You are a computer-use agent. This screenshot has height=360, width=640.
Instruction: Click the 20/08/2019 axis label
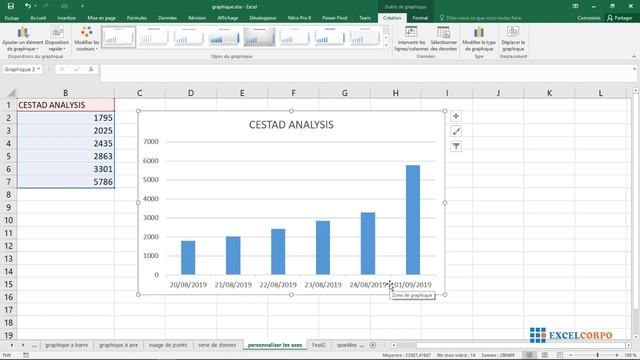[x=188, y=285]
